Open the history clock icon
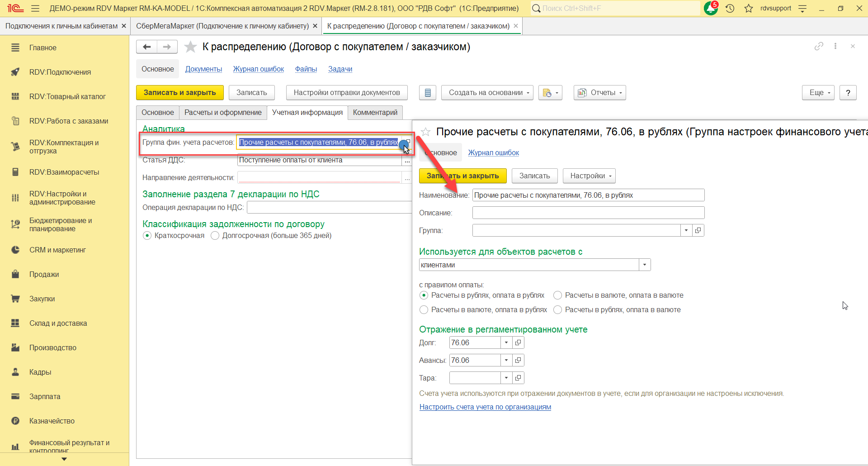This screenshot has height=466, width=868. click(730, 8)
